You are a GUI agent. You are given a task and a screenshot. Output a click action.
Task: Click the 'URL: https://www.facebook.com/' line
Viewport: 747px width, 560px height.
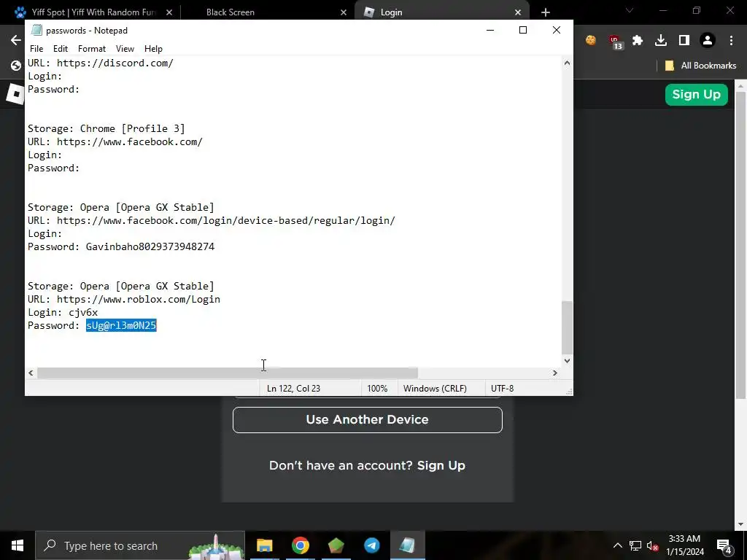tap(115, 141)
